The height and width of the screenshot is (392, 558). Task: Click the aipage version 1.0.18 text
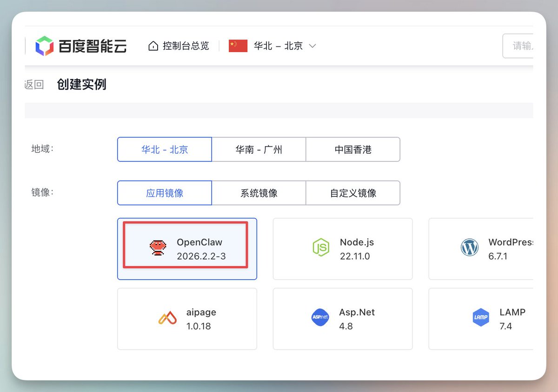point(199,326)
